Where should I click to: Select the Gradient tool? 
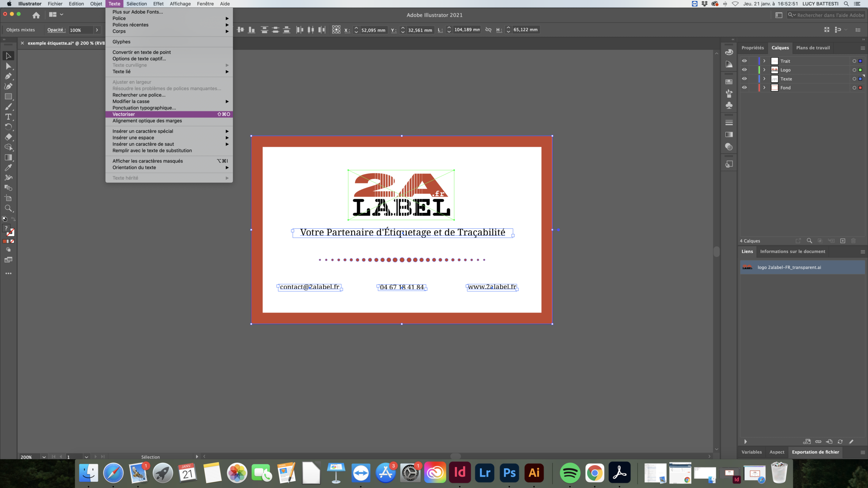[x=8, y=158]
